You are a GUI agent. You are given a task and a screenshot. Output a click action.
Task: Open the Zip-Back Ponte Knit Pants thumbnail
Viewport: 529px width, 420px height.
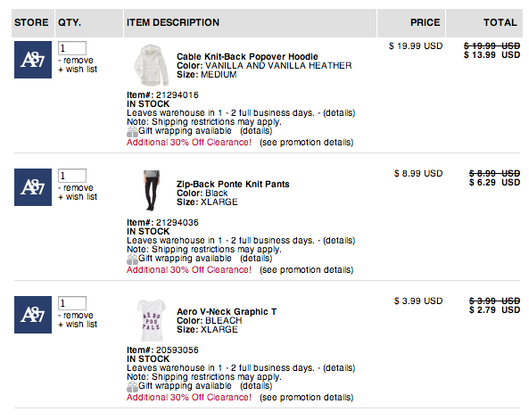click(x=151, y=190)
